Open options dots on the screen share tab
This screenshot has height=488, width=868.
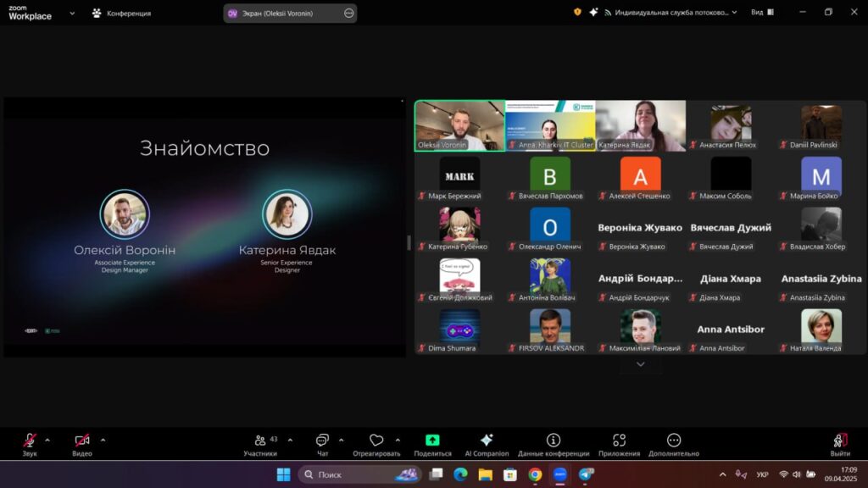[x=348, y=14]
